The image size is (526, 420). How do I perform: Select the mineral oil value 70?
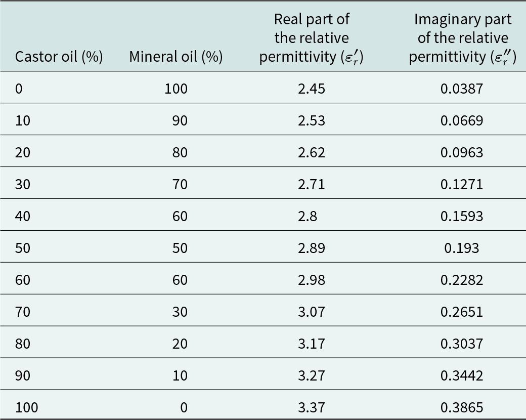(179, 185)
